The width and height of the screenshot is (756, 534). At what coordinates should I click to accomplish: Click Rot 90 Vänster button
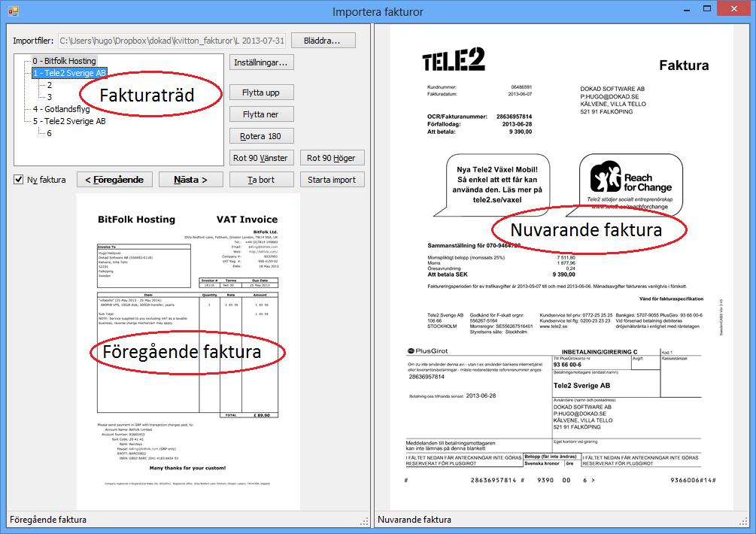click(x=260, y=158)
